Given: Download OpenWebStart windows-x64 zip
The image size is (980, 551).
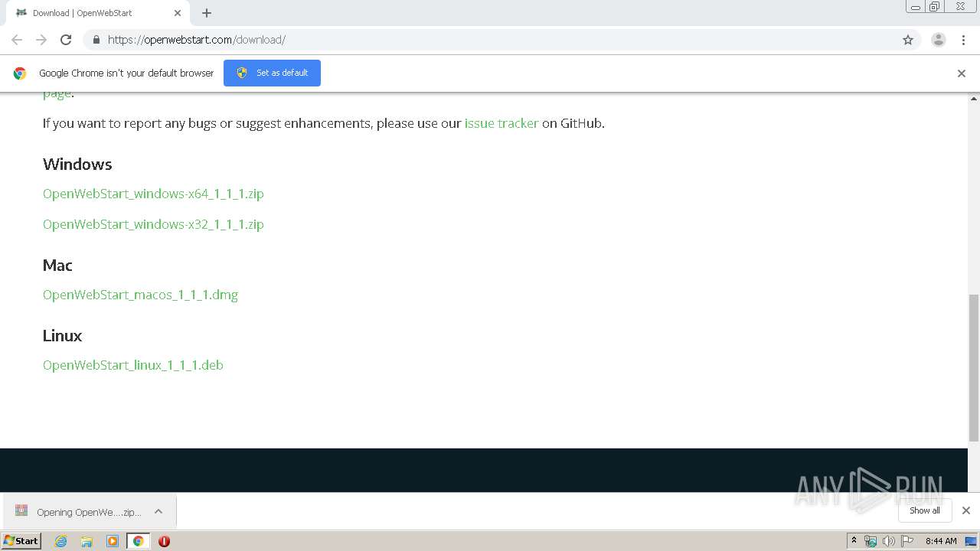Looking at the screenshot, I should click(x=153, y=194).
